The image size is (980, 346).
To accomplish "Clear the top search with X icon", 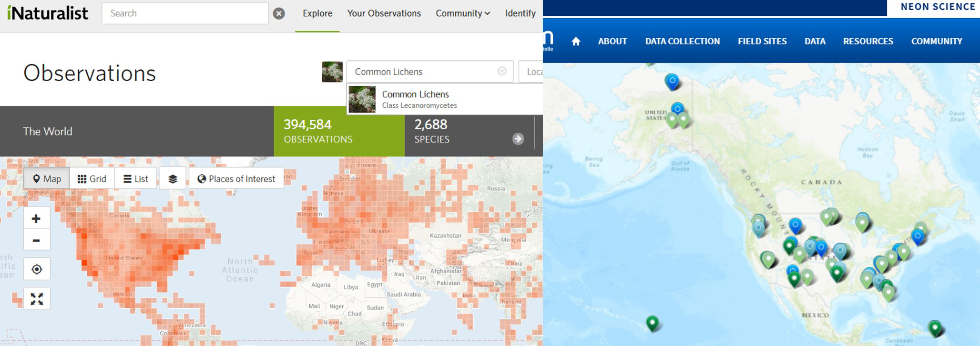I will point(279,13).
